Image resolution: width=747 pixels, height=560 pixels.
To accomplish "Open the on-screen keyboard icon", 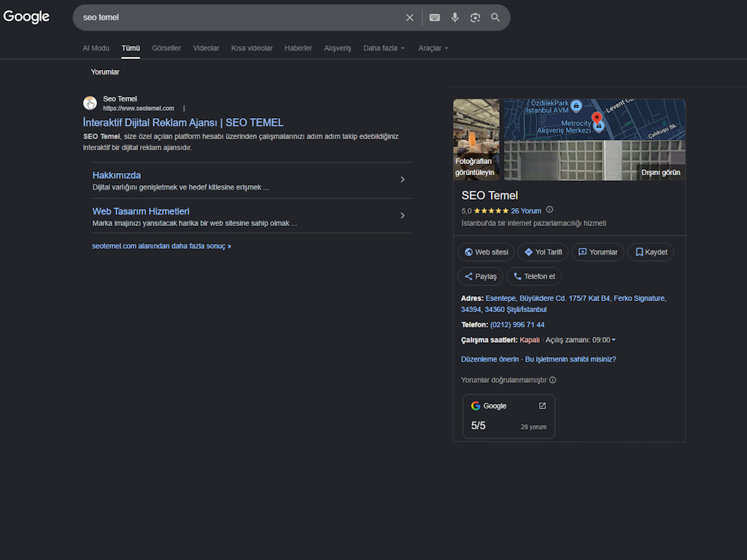I will (x=435, y=17).
